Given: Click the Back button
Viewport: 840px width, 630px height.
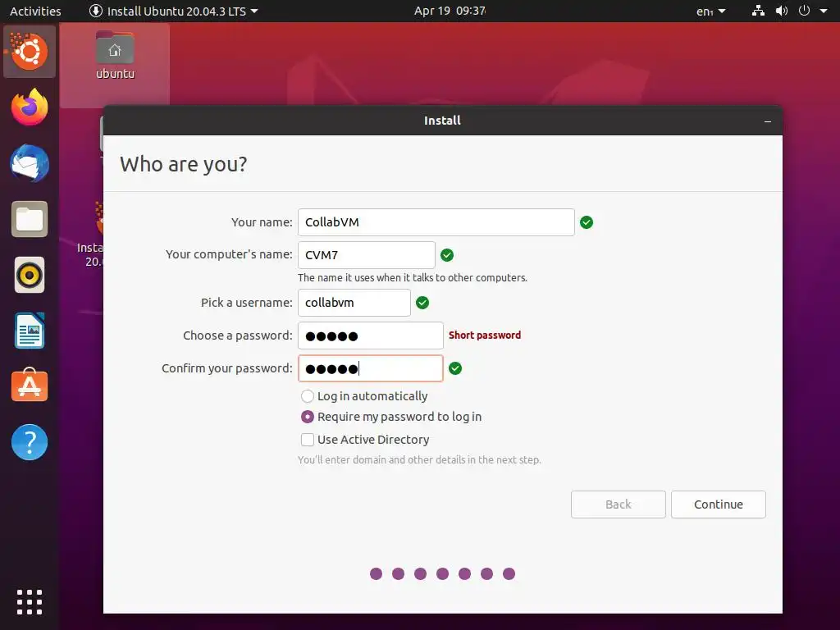Looking at the screenshot, I should pos(619,504).
